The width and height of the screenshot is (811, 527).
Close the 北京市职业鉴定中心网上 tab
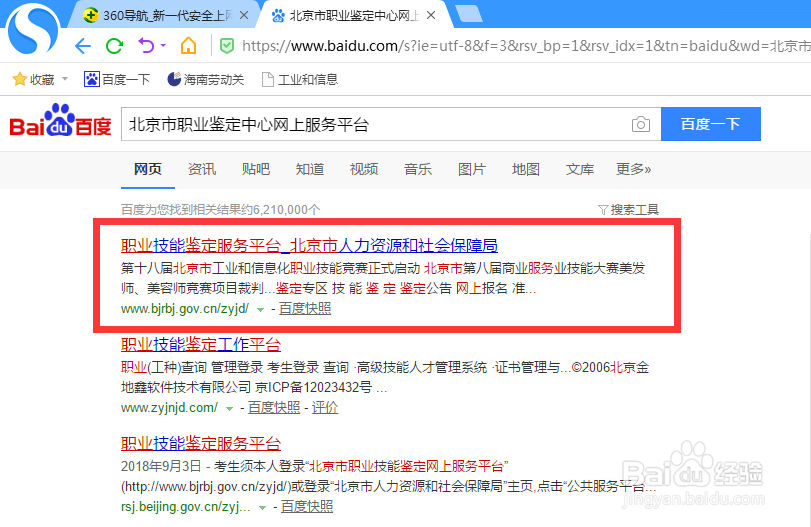431,16
